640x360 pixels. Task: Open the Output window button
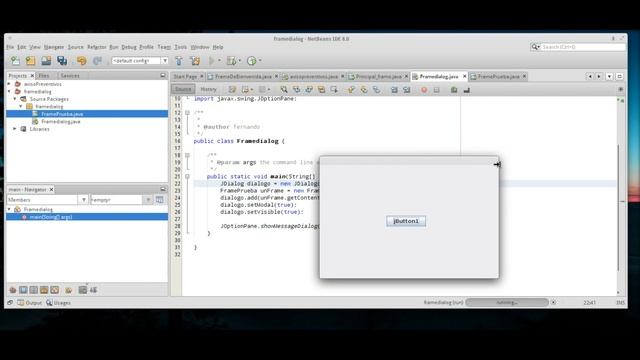(x=30, y=303)
